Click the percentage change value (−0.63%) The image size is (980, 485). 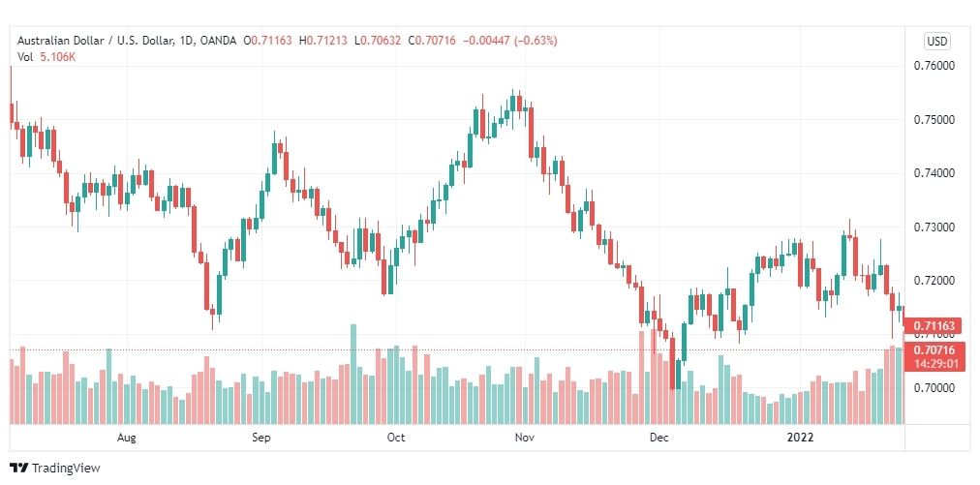coord(536,41)
